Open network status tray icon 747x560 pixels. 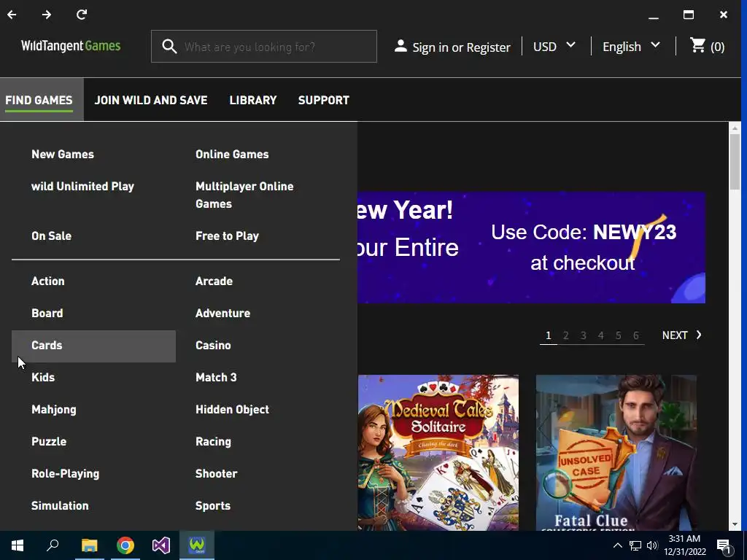click(x=635, y=545)
